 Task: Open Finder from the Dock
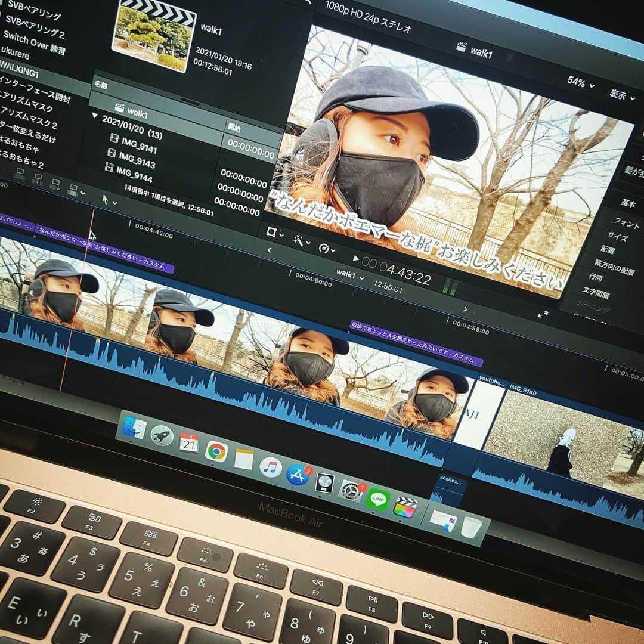point(134,428)
